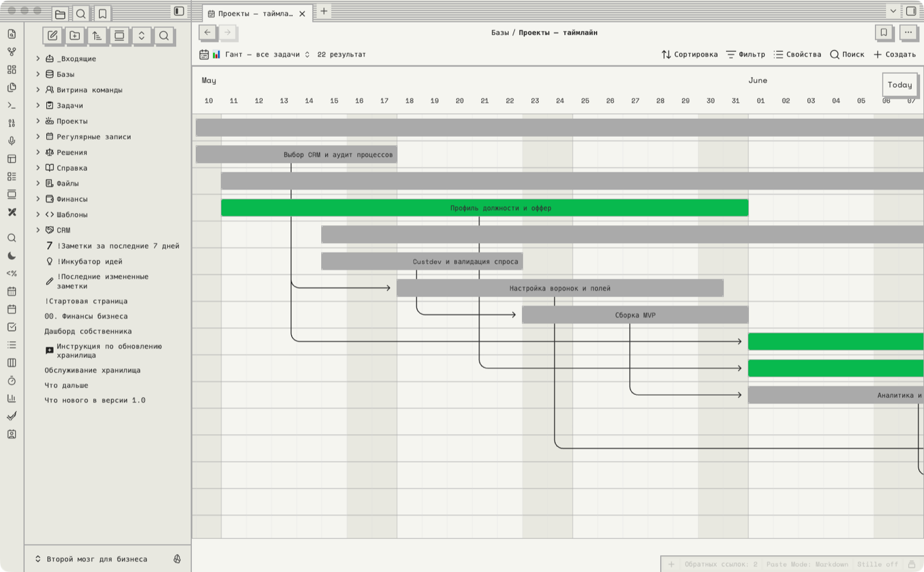This screenshot has height=572, width=924.
Task: Expand the Регулярные записи folder
Action: 38,137
